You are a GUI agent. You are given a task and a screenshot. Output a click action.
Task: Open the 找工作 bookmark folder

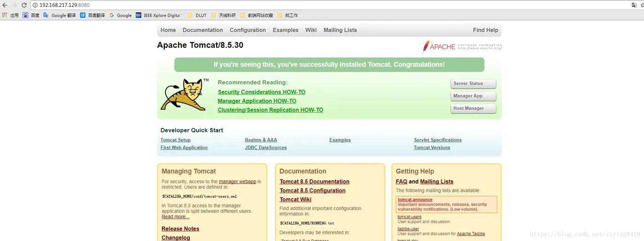(x=287, y=15)
